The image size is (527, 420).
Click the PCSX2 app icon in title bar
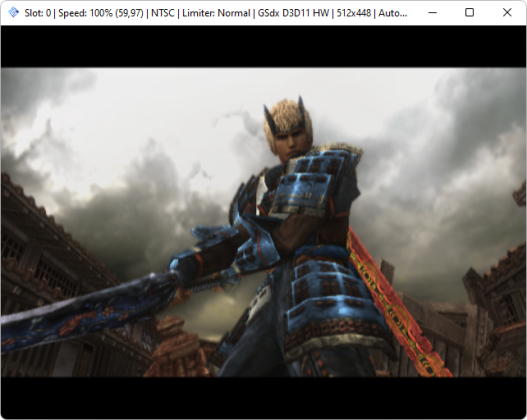[x=13, y=12]
